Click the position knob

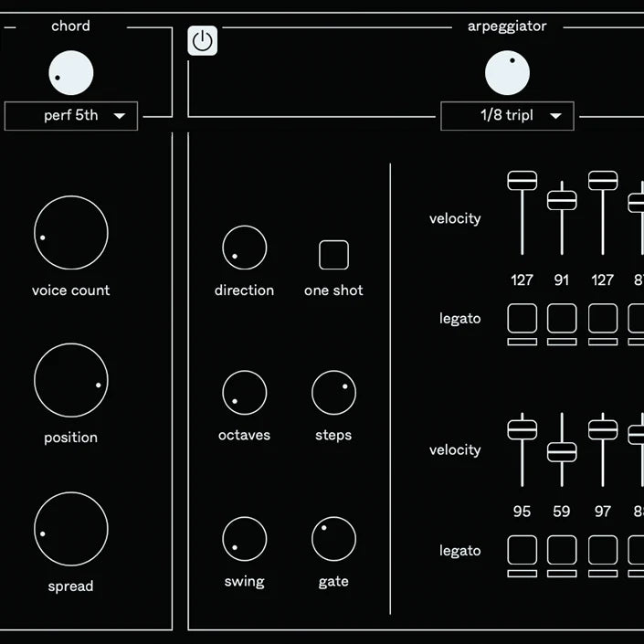point(71,380)
